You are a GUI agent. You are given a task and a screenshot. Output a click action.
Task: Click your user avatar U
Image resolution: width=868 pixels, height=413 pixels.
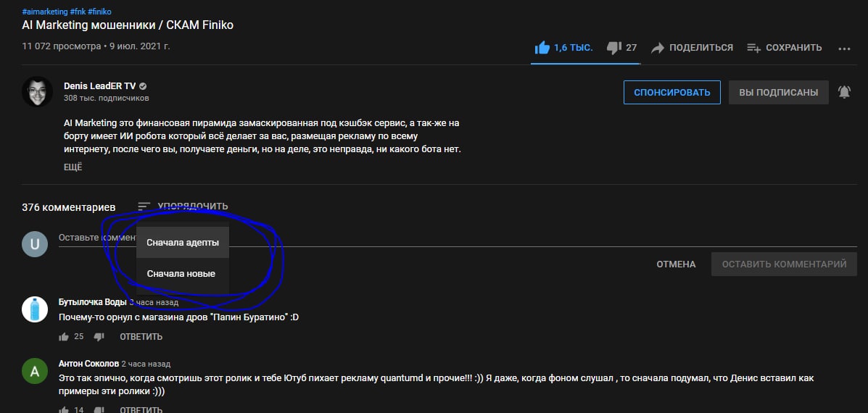click(35, 244)
